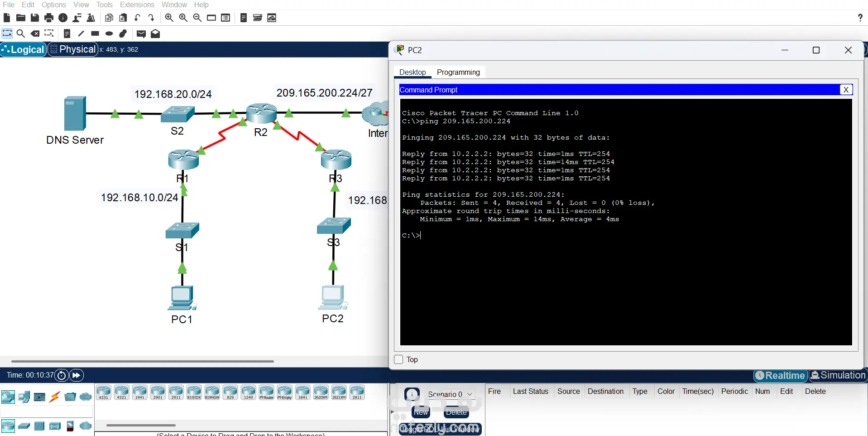This screenshot has width=868, height=436.
Task: Choose the Delete tool in the toolbar
Action: click(35, 34)
